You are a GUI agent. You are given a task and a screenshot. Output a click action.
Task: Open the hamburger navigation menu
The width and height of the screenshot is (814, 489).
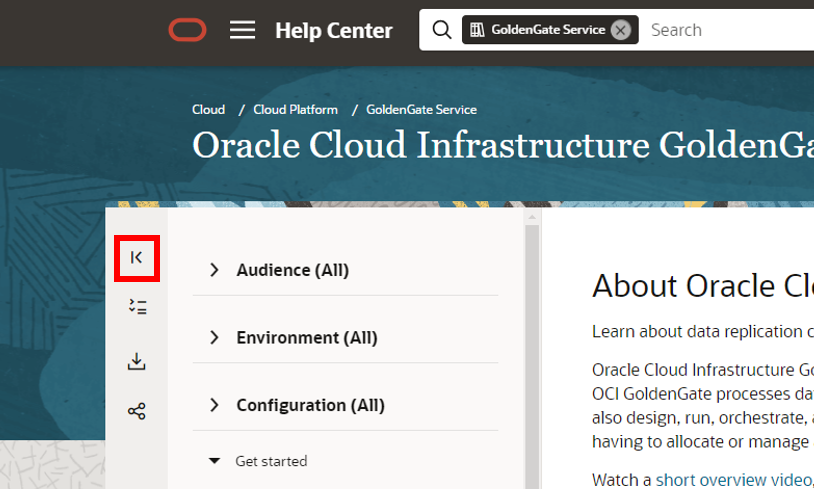pos(242,30)
